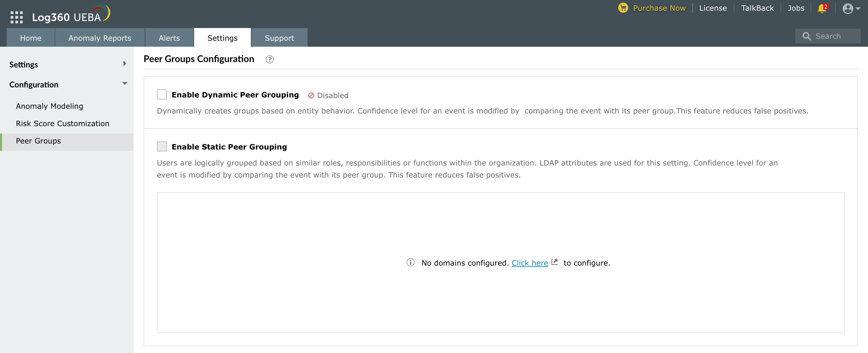
Task: Select Risk Score Customization in sidebar
Action: click(x=63, y=123)
